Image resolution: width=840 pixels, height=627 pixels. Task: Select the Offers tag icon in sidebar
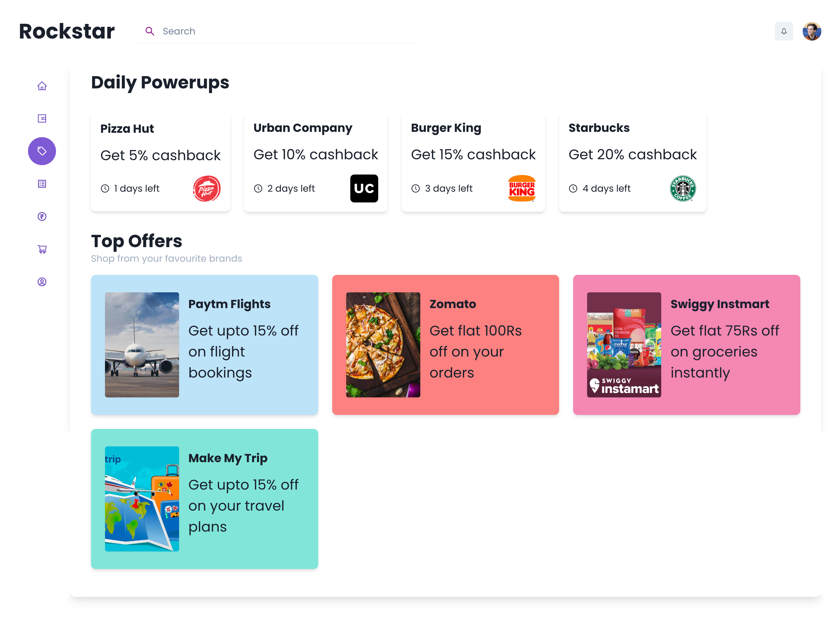pos(42,151)
